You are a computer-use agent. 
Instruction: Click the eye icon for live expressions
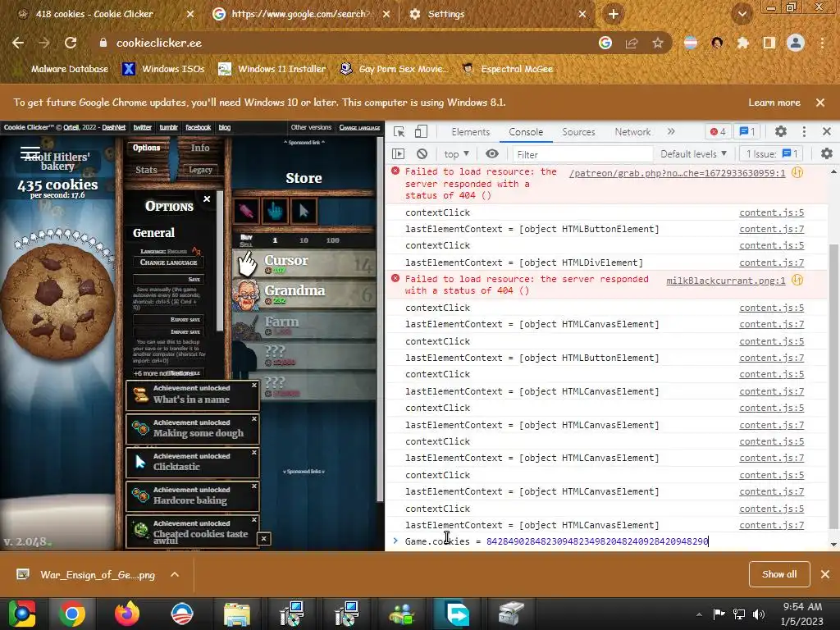tap(492, 154)
